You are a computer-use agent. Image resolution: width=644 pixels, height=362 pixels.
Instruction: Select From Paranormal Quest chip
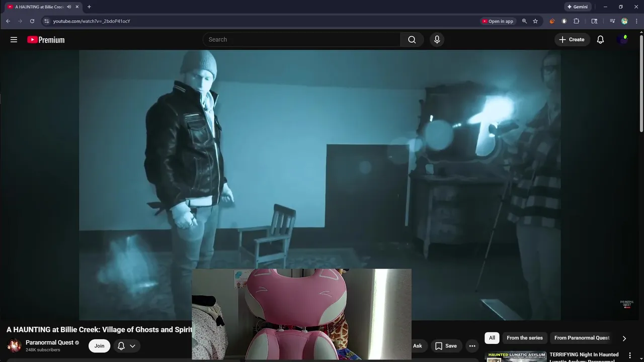(582, 338)
